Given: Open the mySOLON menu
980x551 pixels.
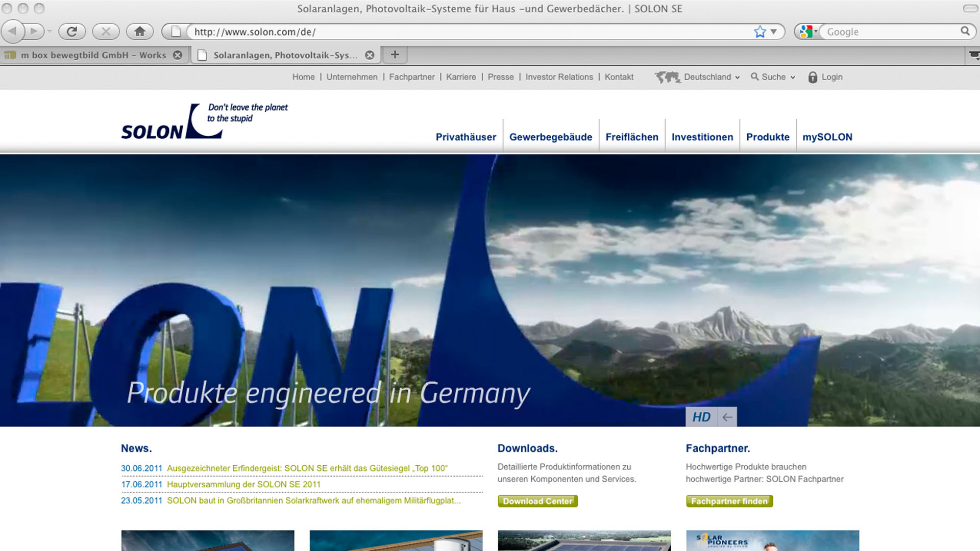Looking at the screenshot, I should [x=827, y=137].
